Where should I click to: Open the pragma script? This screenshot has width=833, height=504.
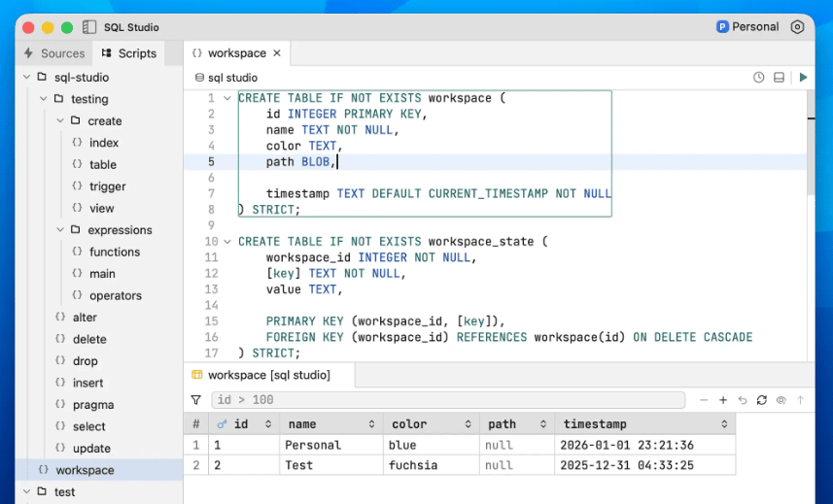click(x=93, y=405)
